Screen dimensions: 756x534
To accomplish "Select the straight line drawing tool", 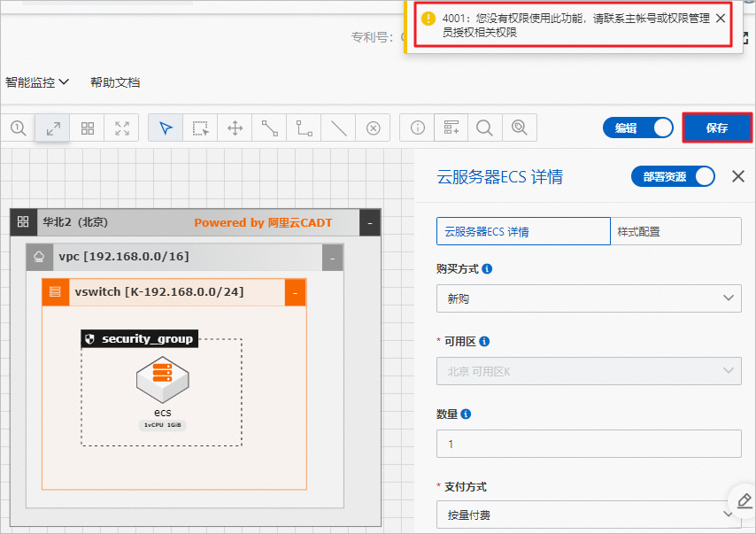I will [339, 128].
